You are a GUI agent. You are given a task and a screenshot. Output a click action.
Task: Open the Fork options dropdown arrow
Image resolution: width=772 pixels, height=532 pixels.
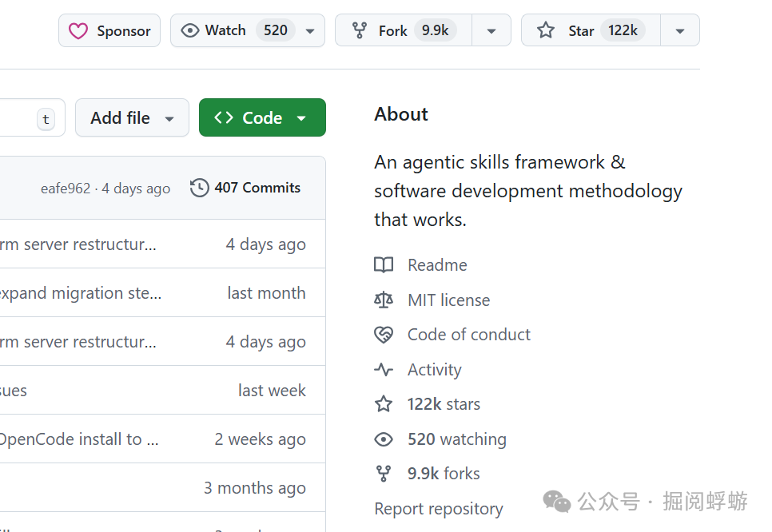(x=491, y=31)
